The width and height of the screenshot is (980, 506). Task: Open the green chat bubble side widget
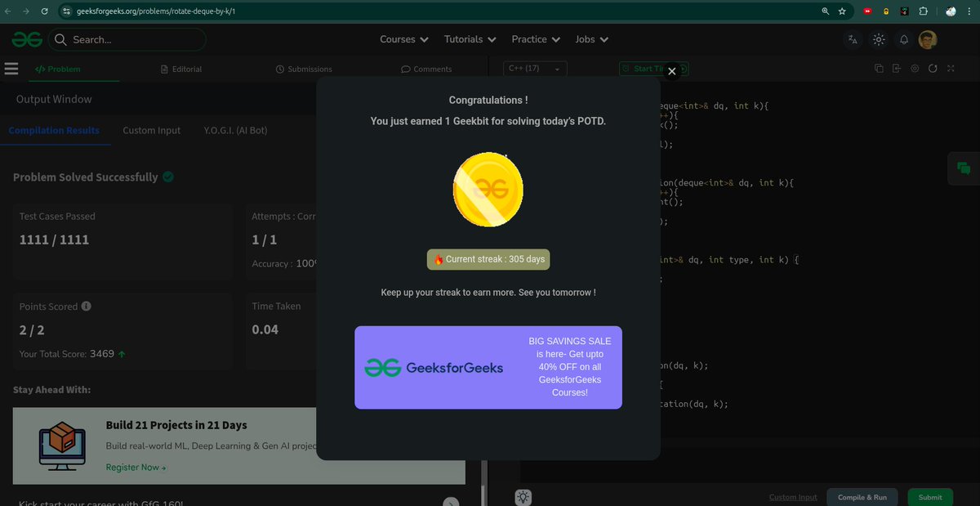[964, 168]
